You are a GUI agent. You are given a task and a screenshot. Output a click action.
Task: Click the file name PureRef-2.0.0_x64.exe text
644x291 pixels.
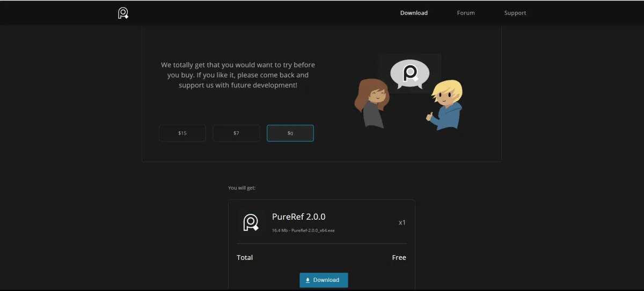[x=313, y=230]
